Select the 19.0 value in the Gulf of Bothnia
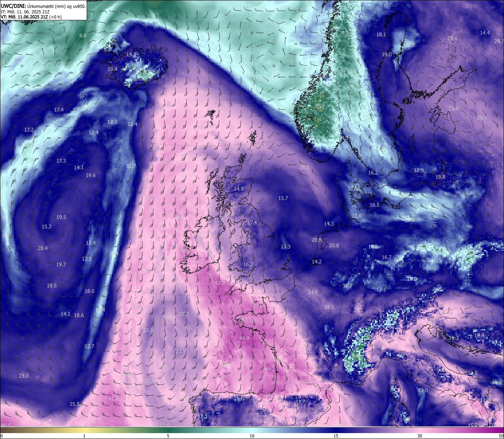 tap(387, 55)
